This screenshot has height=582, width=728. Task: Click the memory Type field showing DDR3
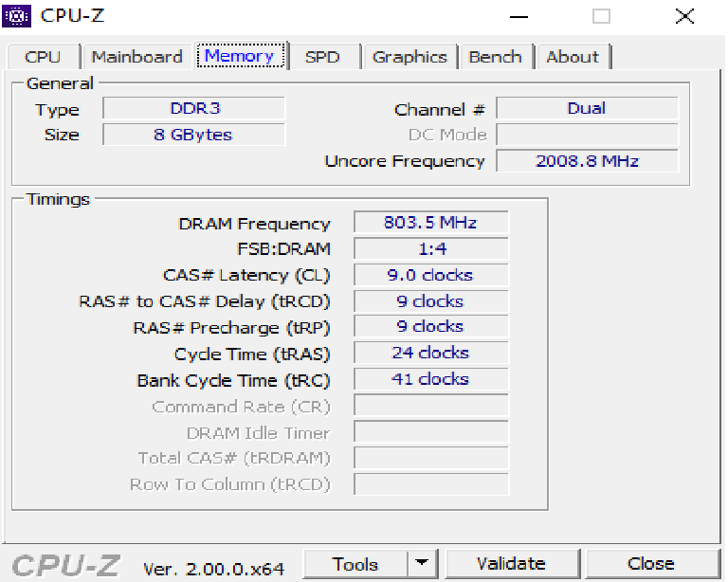(x=194, y=109)
